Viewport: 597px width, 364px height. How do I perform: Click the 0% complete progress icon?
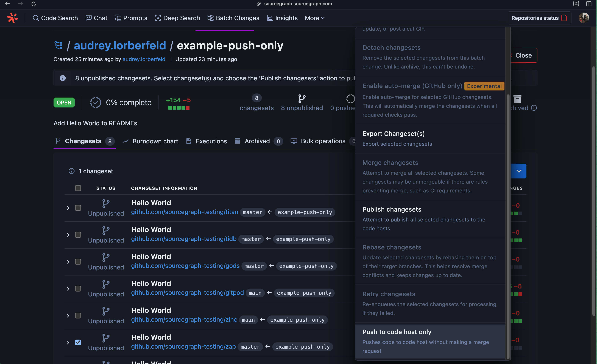point(96,102)
